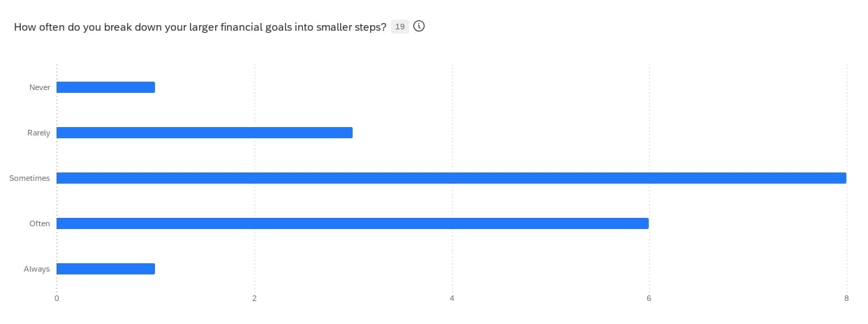Click the info icon beside the question

(x=420, y=27)
